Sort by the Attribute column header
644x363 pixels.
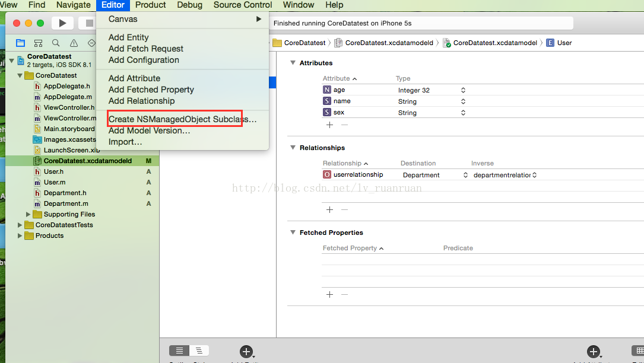click(x=340, y=78)
